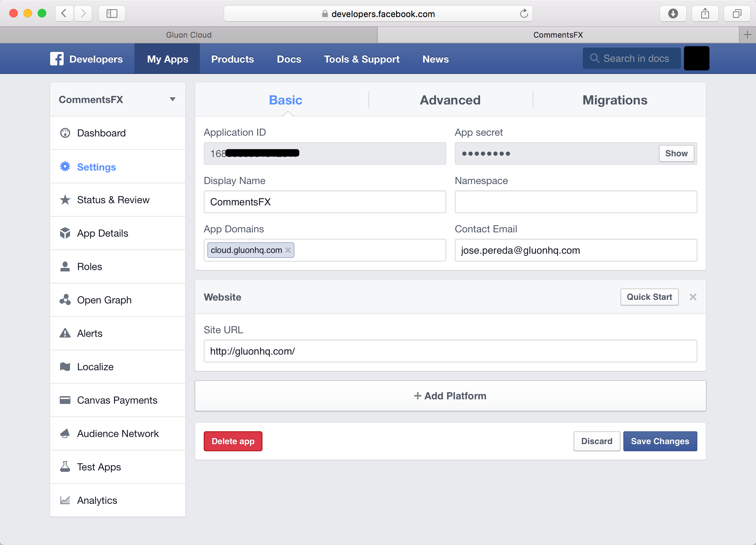The height and width of the screenshot is (545, 756).
Task: Click the Add Platform button
Action: [450, 396]
